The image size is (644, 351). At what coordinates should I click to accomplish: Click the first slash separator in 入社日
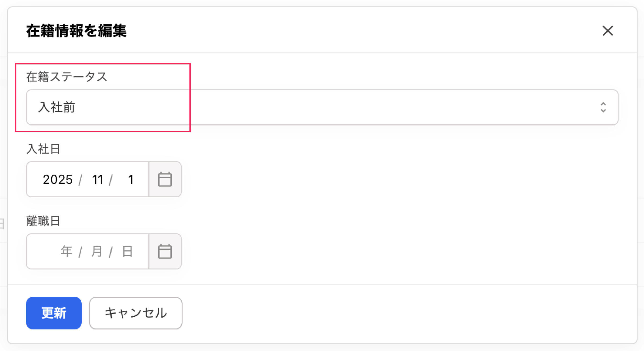point(80,180)
